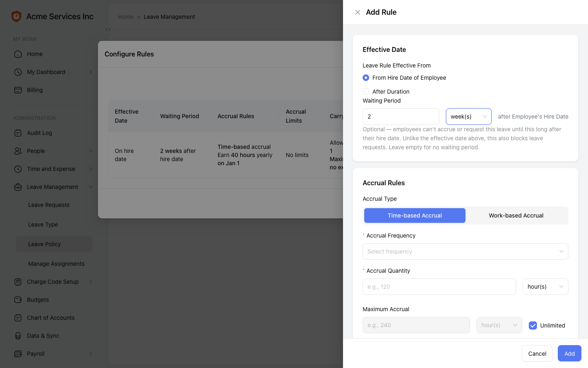Open the week(s) waiting period unit dropdown
This screenshot has height=368, width=588.
469,117
